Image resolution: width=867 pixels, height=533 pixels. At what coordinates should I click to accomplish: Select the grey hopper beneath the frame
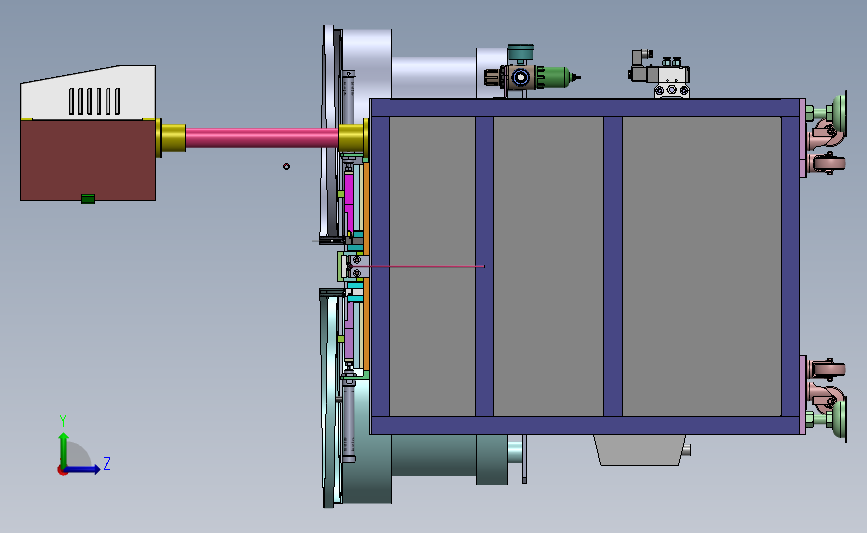(x=640, y=450)
